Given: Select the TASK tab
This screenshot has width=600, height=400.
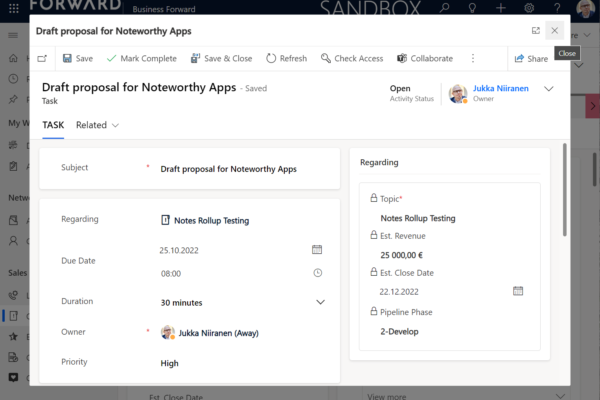Looking at the screenshot, I should point(53,125).
